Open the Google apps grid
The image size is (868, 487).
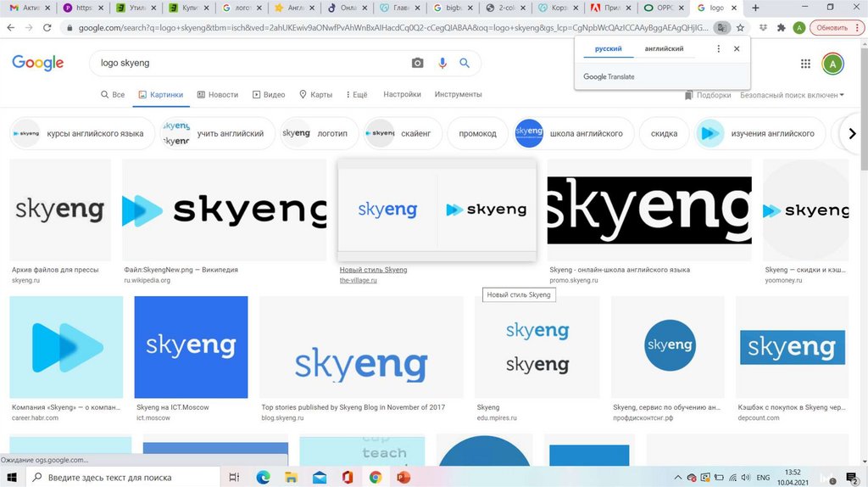pos(805,64)
